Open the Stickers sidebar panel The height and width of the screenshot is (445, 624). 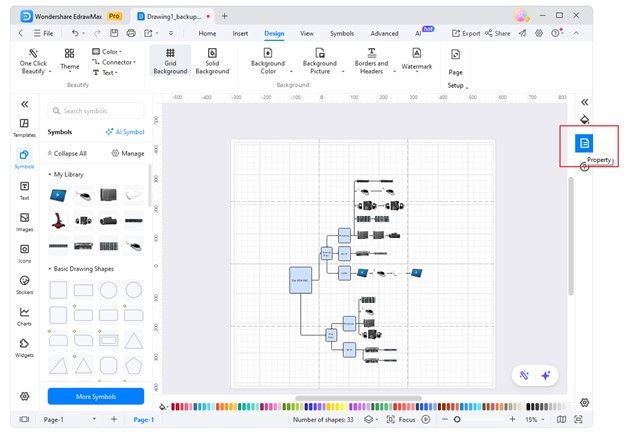(24, 285)
